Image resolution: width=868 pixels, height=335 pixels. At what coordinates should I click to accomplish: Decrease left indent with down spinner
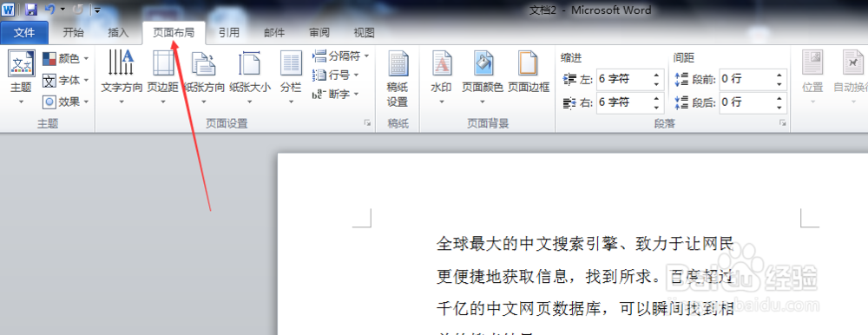656,85
